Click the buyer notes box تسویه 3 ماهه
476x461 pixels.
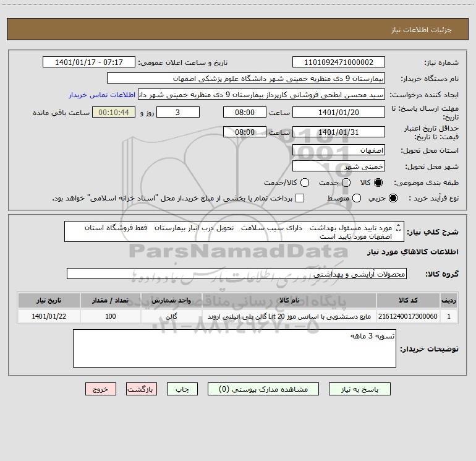coord(234,348)
